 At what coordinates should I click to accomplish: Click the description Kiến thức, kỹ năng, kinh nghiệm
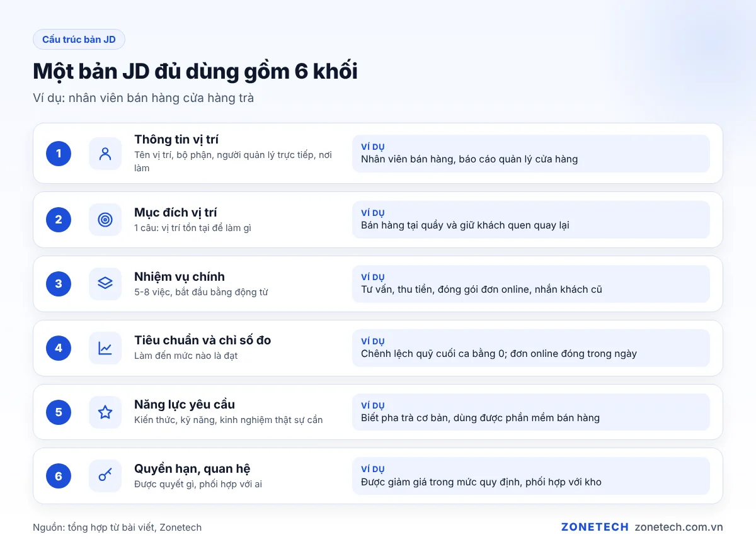coord(229,420)
